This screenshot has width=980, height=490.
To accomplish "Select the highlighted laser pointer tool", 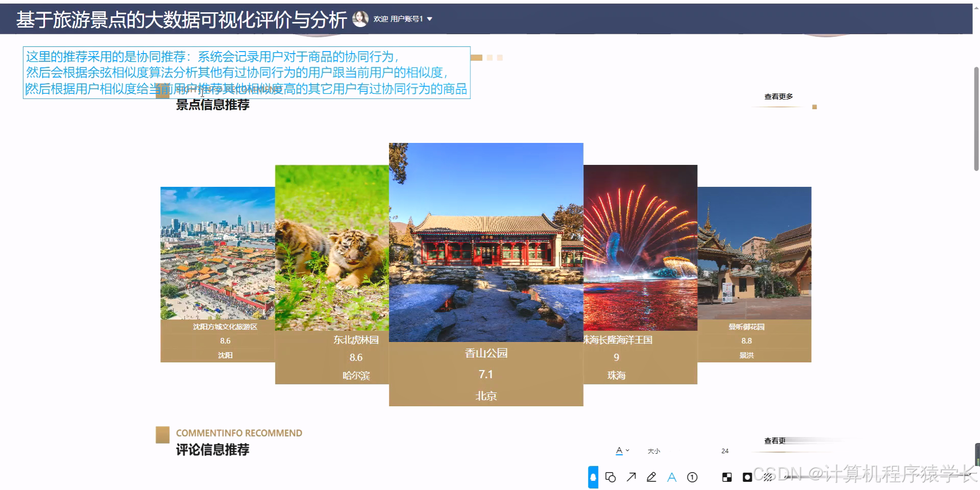I will pyautogui.click(x=593, y=477).
